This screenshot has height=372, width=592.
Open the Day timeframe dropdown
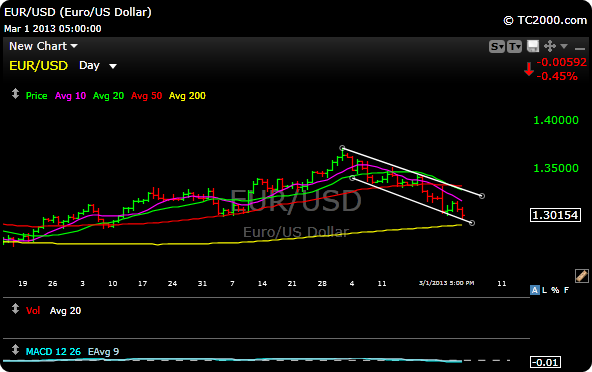coord(98,66)
